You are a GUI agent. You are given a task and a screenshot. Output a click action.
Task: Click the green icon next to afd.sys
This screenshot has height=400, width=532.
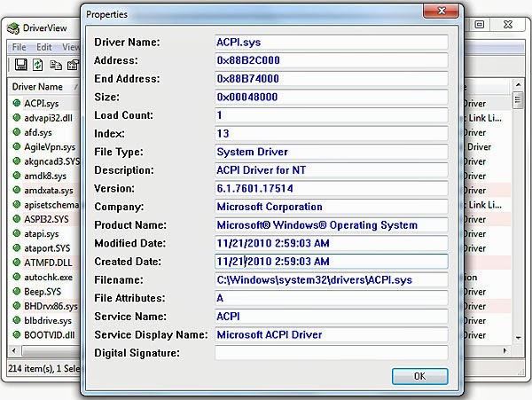[17, 131]
